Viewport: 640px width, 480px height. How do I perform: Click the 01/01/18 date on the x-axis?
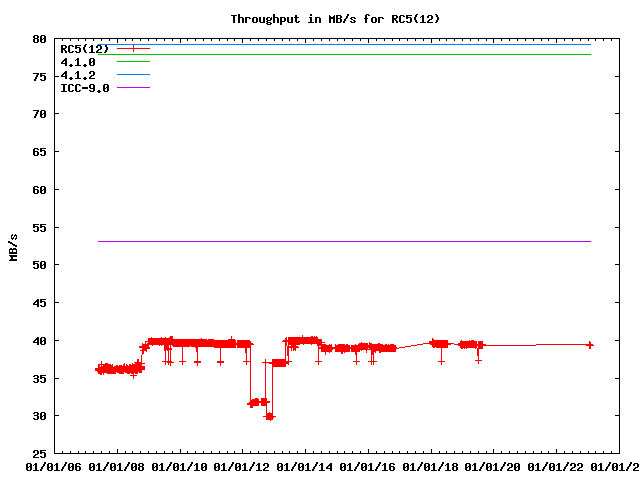coord(431,466)
